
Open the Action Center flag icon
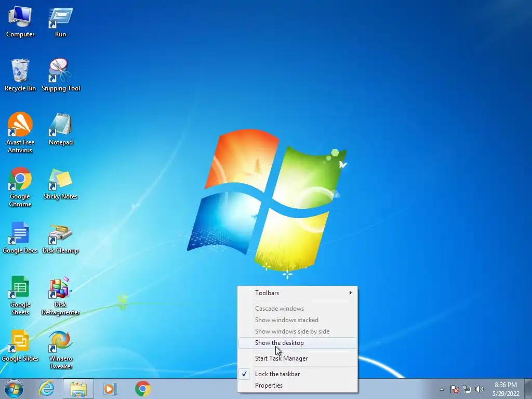pos(455,389)
